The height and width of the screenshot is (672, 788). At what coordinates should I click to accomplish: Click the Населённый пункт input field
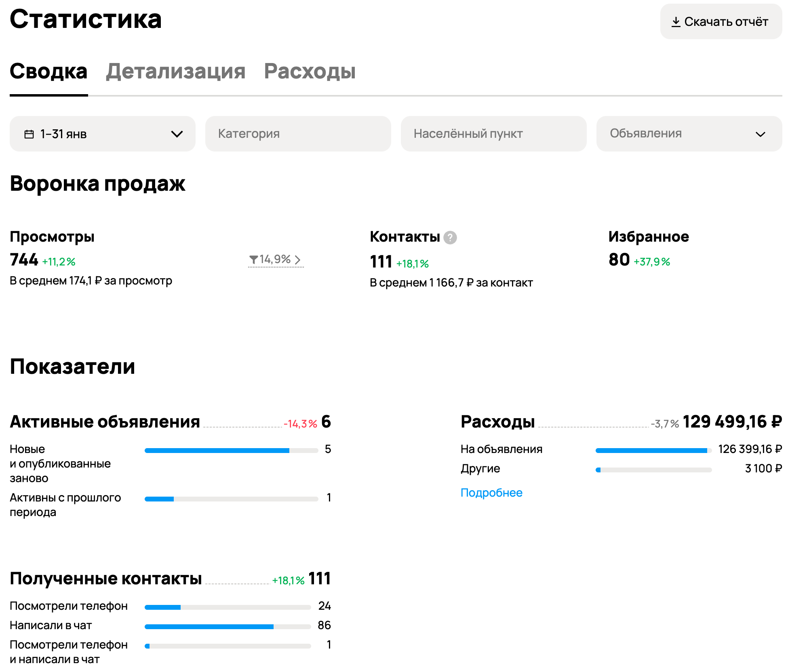point(493,134)
